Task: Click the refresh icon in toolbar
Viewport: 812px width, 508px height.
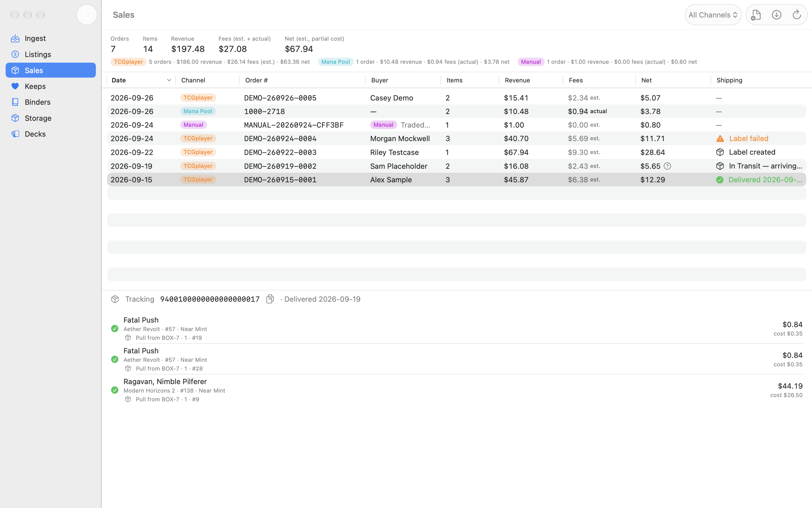Action: [x=796, y=15]
